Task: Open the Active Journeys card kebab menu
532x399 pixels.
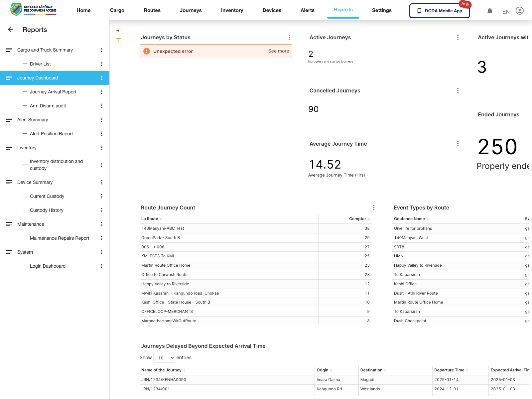Action: pyautogui.click(x=458, y=37)
